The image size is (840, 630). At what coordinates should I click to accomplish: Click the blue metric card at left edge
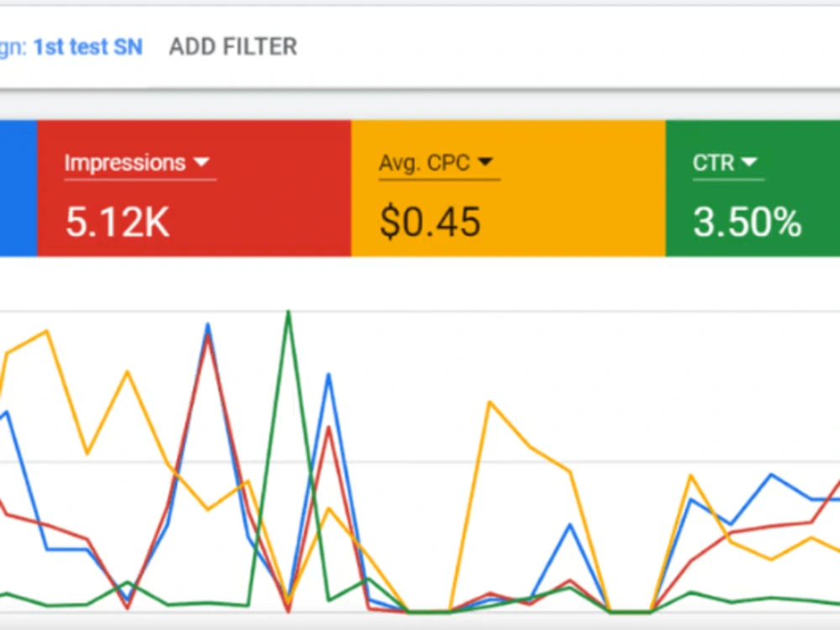point(18,188)
